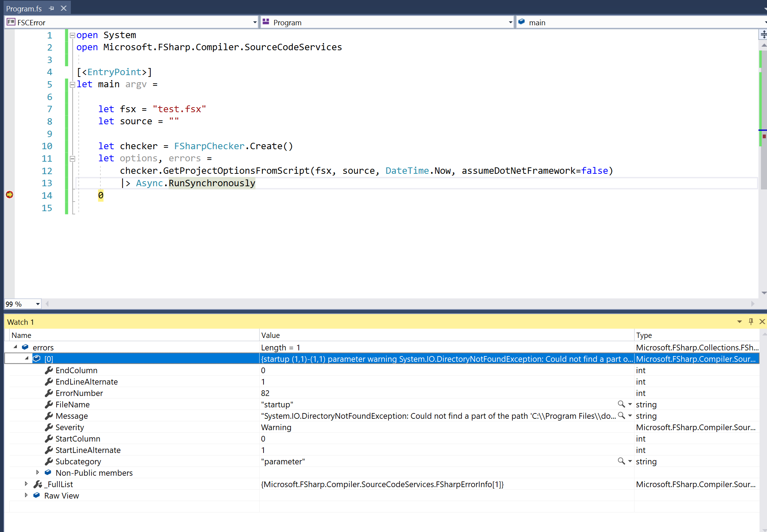Open text visualizer for Message value

621,416
